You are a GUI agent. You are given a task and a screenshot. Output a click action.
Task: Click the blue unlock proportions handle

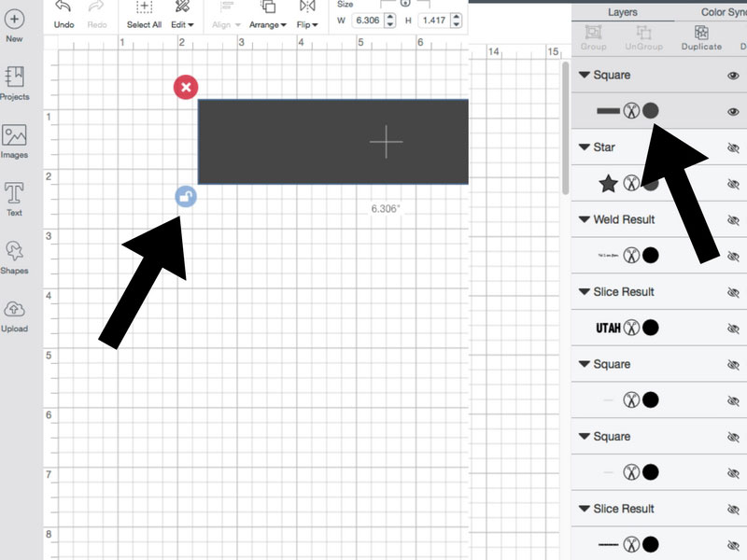[x=186, y=196]
